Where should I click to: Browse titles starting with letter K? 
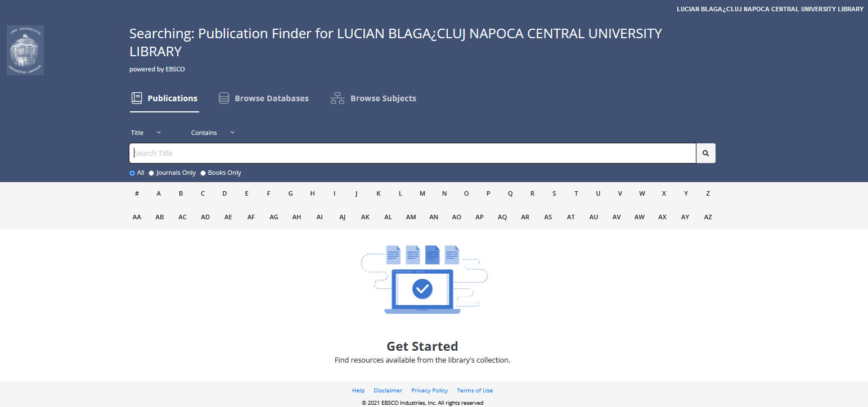pyautogui.click(x=379, y=193)
